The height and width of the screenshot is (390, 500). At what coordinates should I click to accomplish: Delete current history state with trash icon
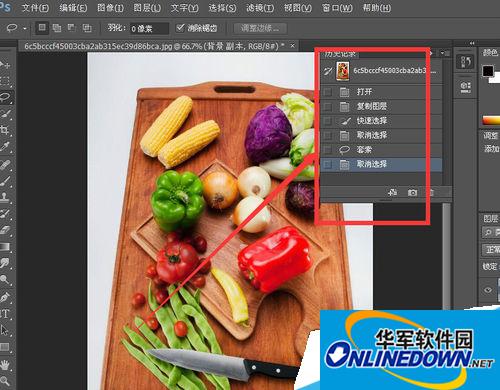click(x=431, y=192)
